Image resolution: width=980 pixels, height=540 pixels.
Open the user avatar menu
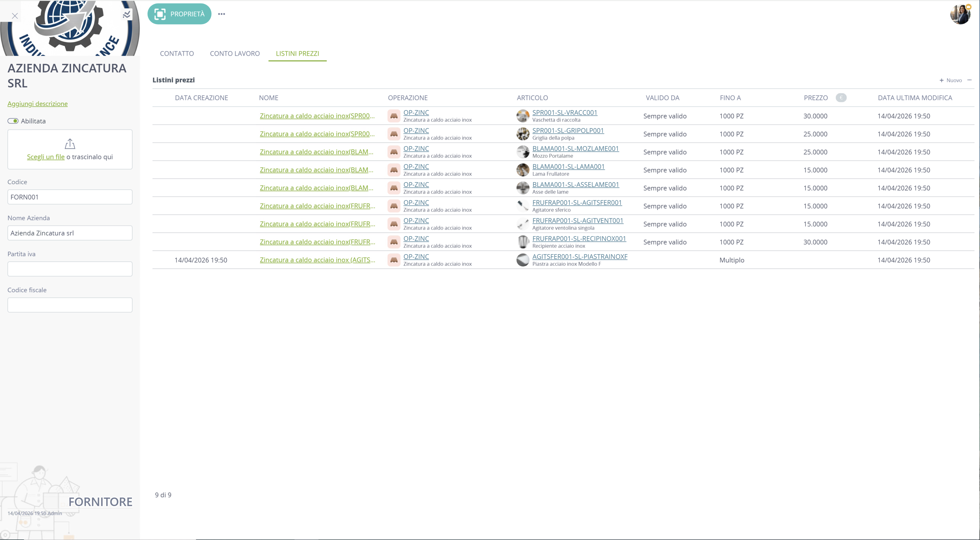[960, 15]
